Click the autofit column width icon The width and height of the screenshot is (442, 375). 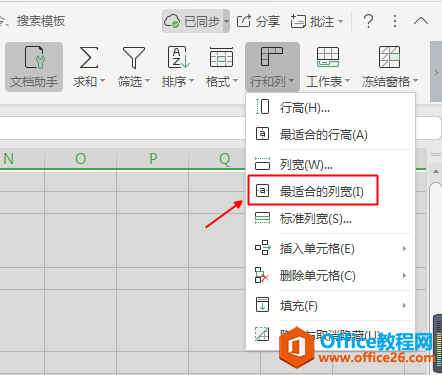click(263, 191)
